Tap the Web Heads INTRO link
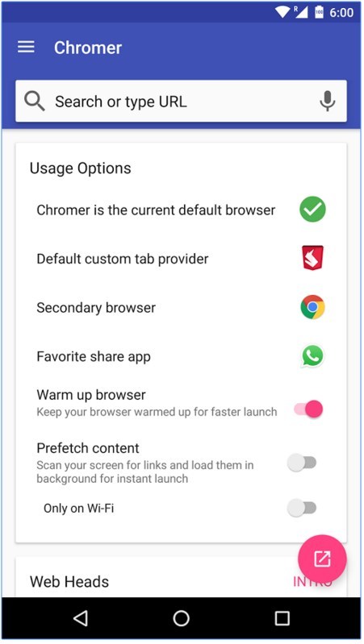The image size is (364, 644). pos(312,582)
